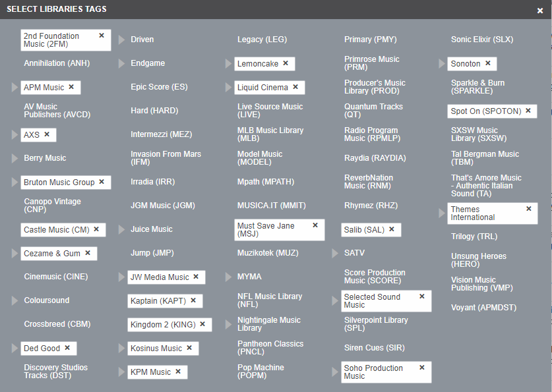Choose the MUSICA.IT (MMIT) library
Screen dimensions: 552x392
click(272, 206)
